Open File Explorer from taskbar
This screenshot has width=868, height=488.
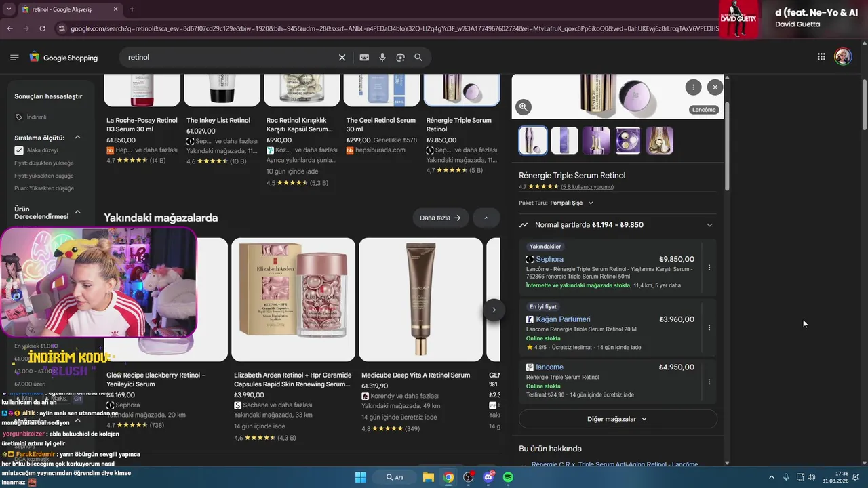click(429, 477)
